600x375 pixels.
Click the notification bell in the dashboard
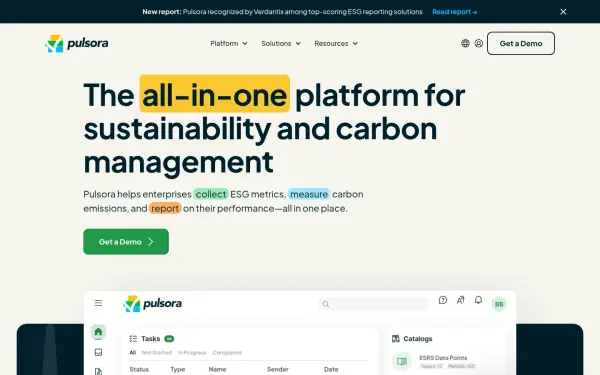point(478,300)
